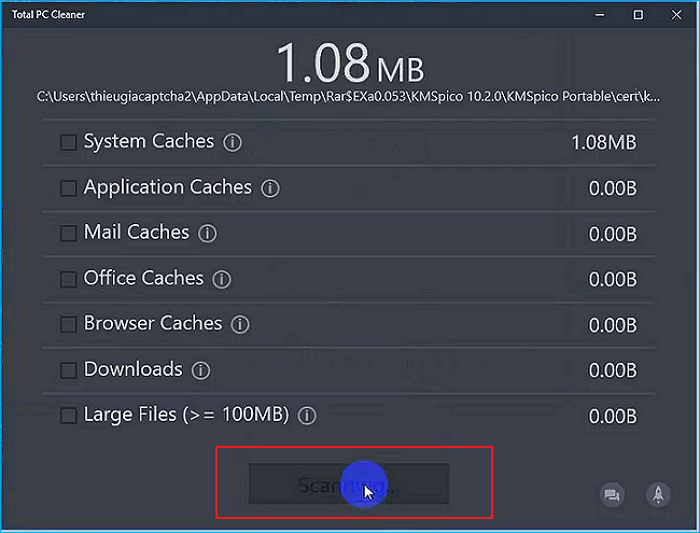
Task: Click the rocket boost icon
Action: (x=658, y=495)
